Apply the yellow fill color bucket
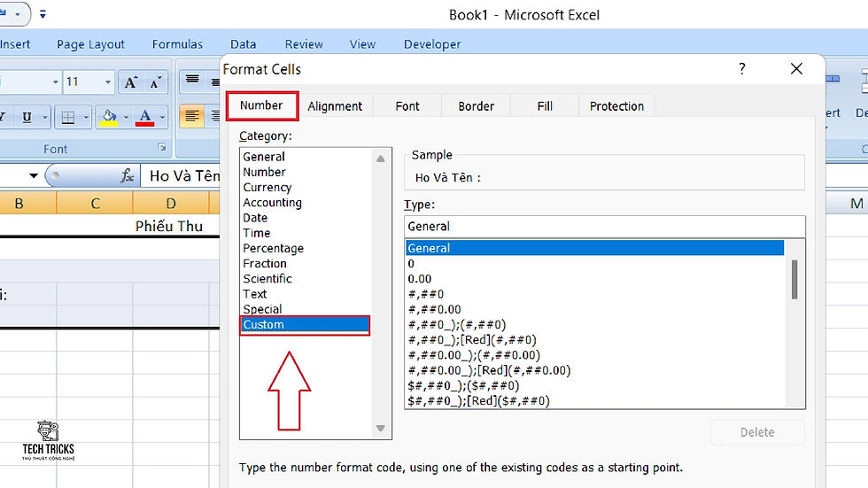Viewport: 868px width, 488px height. tap(108, 117)
